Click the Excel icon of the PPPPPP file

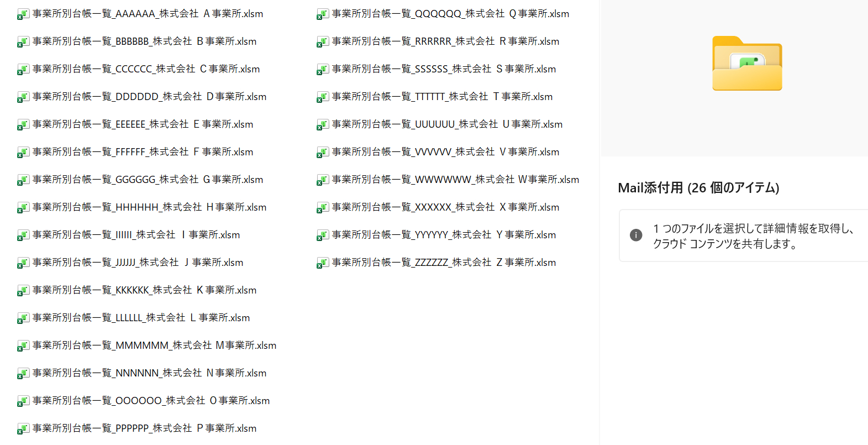23,428
